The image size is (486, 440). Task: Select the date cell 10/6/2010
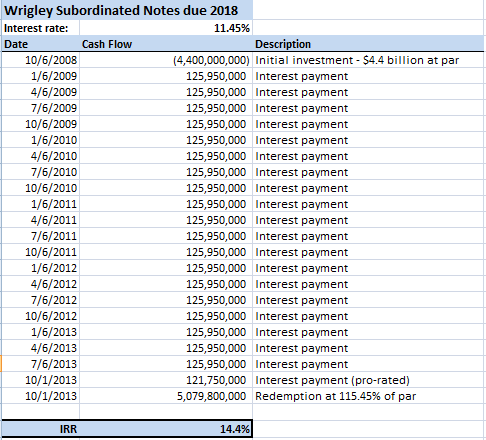coord(41,188)
